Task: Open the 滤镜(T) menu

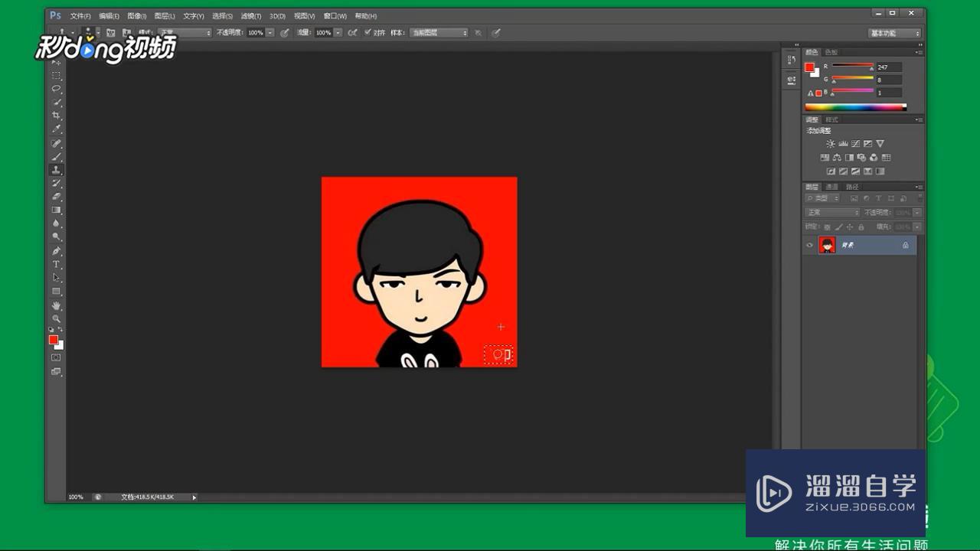Action: click(x=251, y=16)
